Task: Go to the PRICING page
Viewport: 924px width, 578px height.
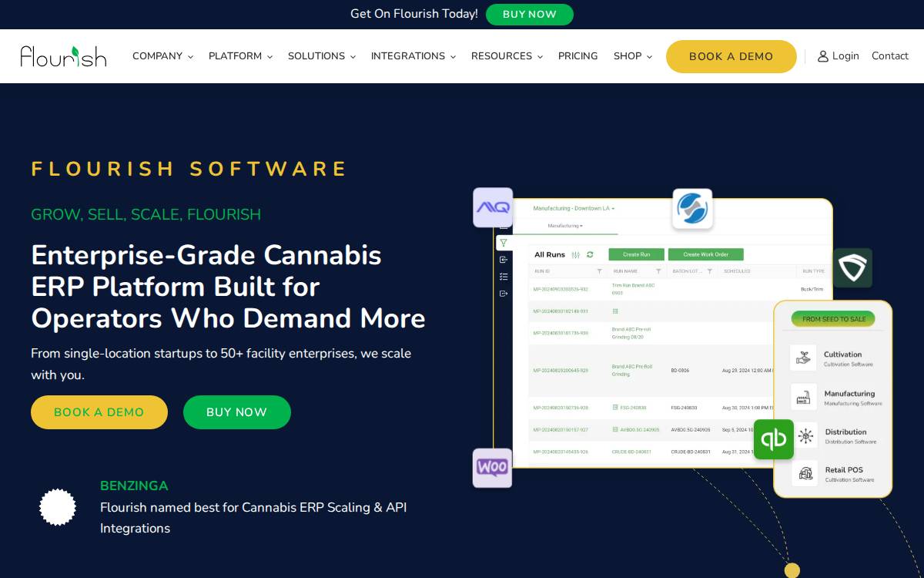Action: coord(578,56)
